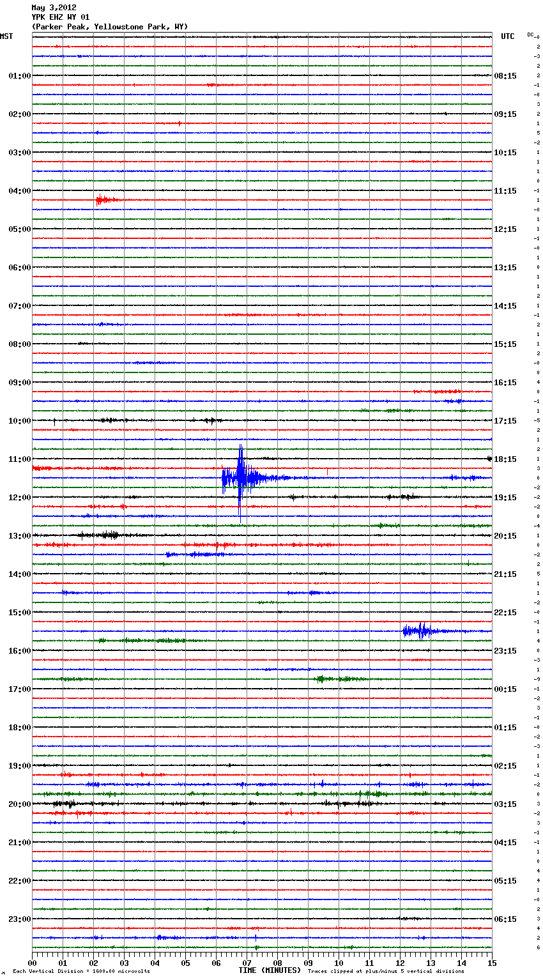
Task: Select the 14:00 MST time label
Action: [x=20, y=574]
